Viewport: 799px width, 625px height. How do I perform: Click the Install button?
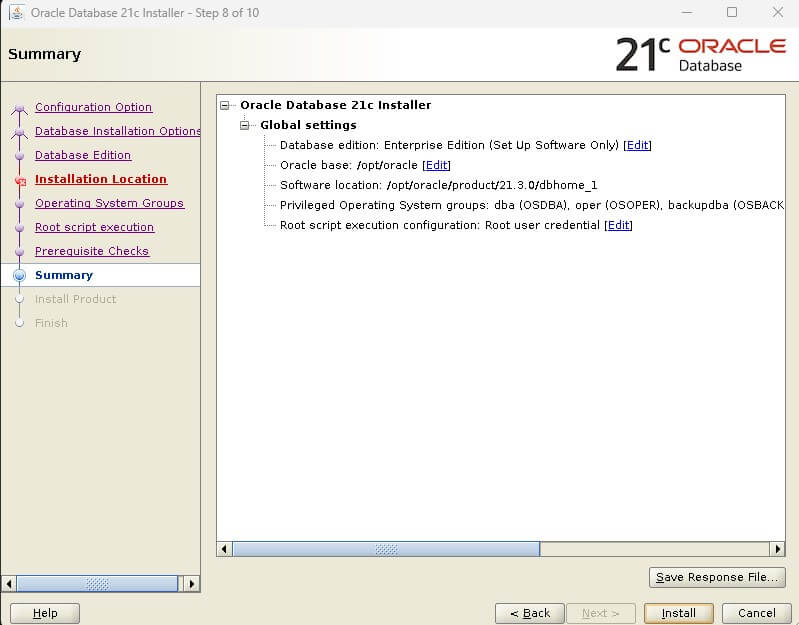point(678,613)
